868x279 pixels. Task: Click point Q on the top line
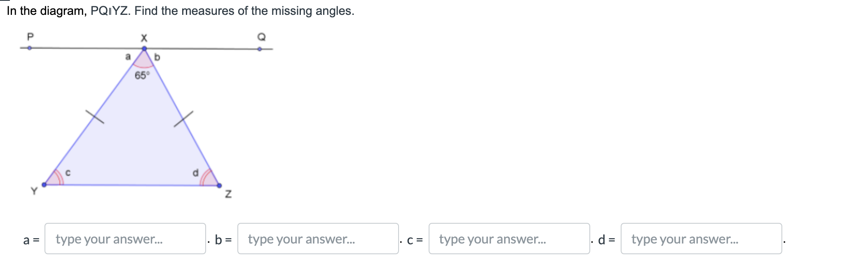click(259, 49)
